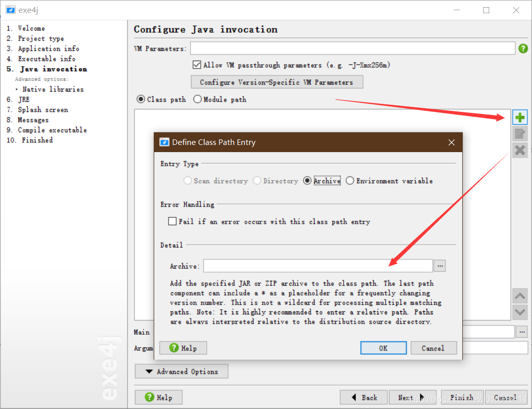Click Help button in the dialog
The height and width of the screenshot is (409, 532).
click(x=183, y=348)
